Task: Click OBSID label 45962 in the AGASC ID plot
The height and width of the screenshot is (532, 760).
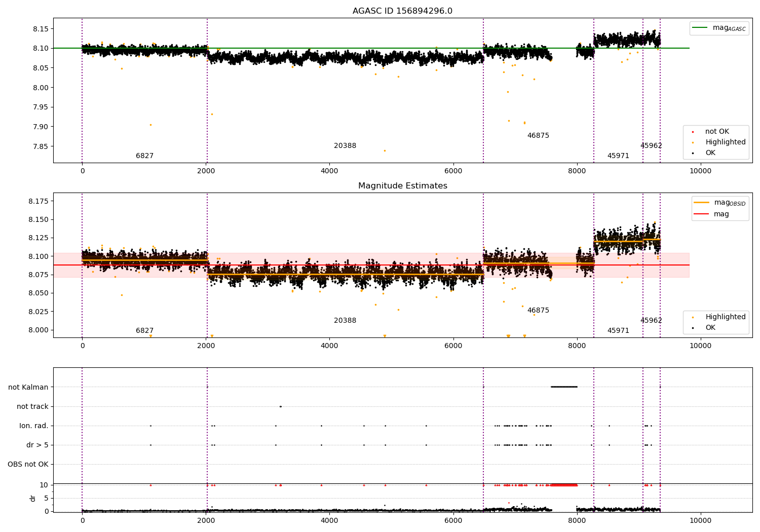Action: coord(651,146)
